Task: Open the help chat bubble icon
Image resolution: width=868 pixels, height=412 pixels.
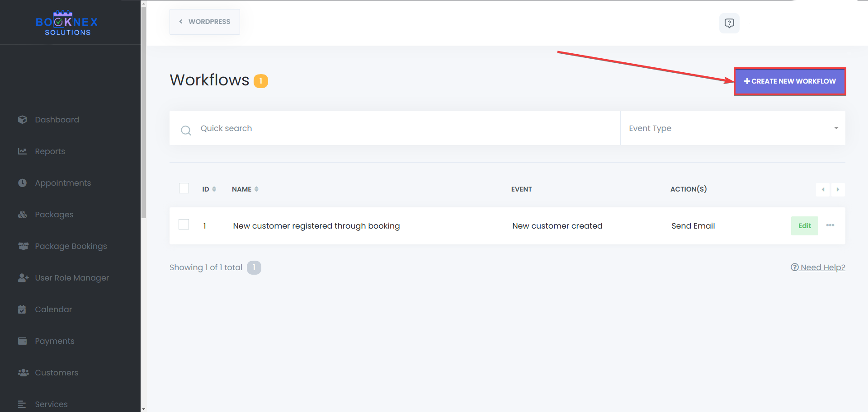Action: pyautogui.click(x=729, y=23)
